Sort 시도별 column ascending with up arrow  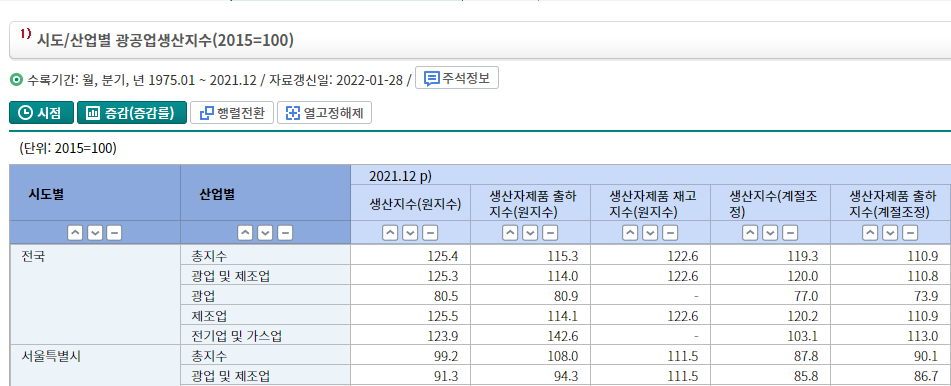[75, 233]
